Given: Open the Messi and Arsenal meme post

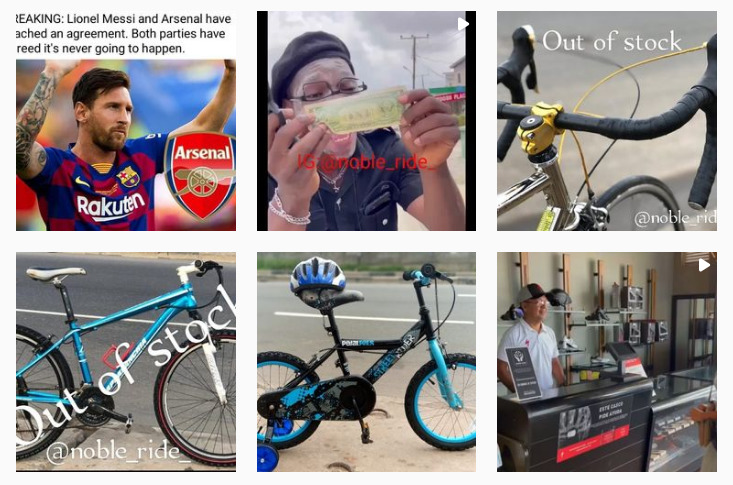Looking at the screenshot, I should [126, 121].
